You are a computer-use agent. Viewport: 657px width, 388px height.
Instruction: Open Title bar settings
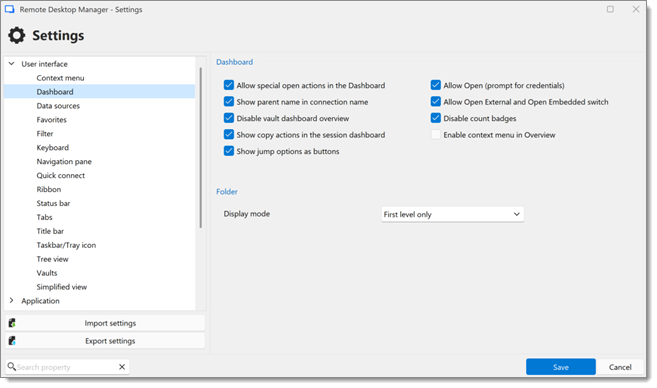coord(50,231)
